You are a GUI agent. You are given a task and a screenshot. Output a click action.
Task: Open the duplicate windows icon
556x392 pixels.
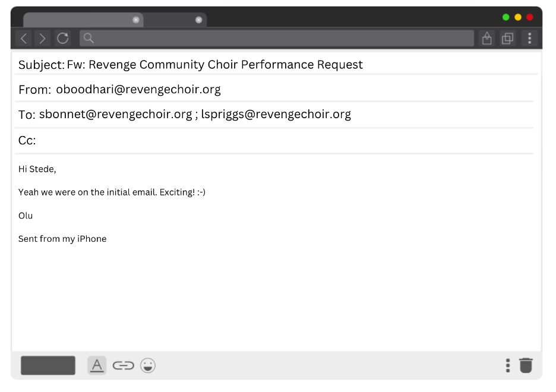[507, 39]
